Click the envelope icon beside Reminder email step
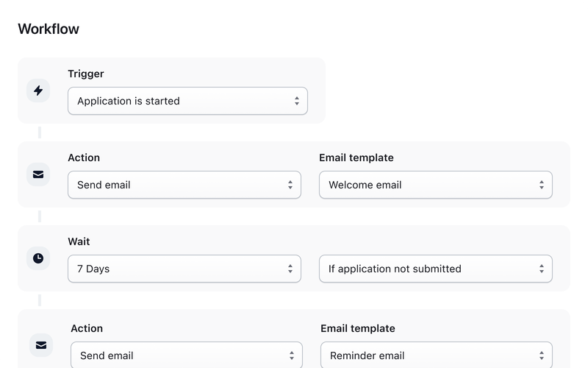This screenshot has height=368, width=588. coord(41,344)
